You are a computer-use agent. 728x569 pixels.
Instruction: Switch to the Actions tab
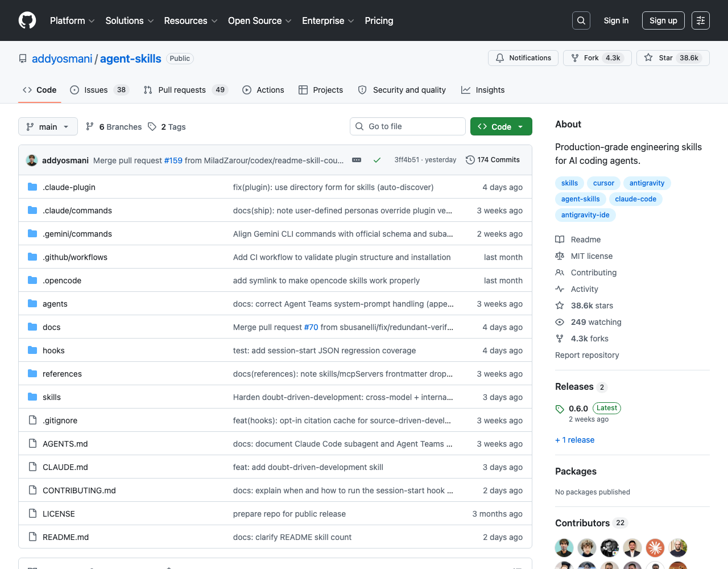263,90
